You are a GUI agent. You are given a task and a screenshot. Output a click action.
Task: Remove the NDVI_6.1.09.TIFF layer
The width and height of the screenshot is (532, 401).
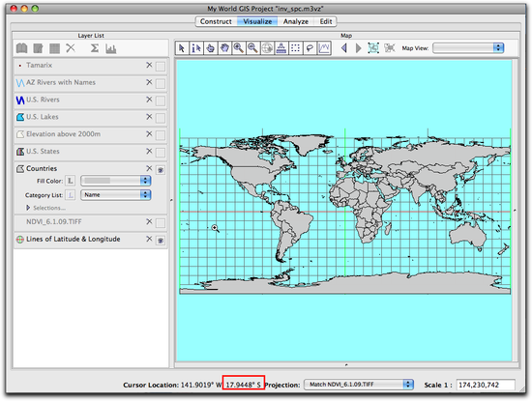click(x=149, y=221)
